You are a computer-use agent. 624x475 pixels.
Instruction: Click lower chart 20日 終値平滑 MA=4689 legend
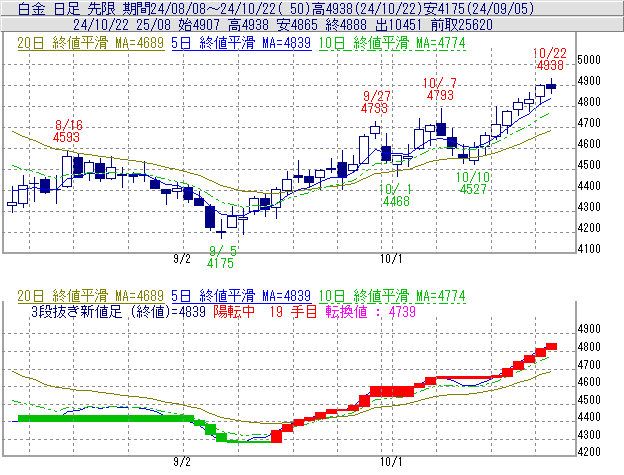pyautogui.click(x=90, y=296)
